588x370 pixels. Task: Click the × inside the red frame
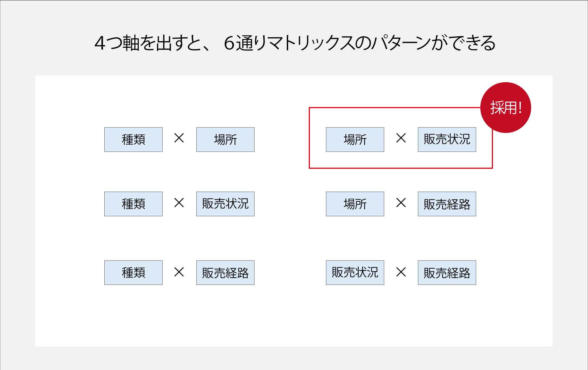click(401, 138)
